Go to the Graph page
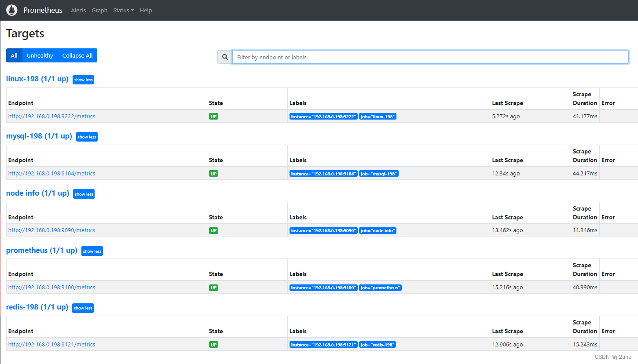This screenshot has width=638, height=364. 99,10
